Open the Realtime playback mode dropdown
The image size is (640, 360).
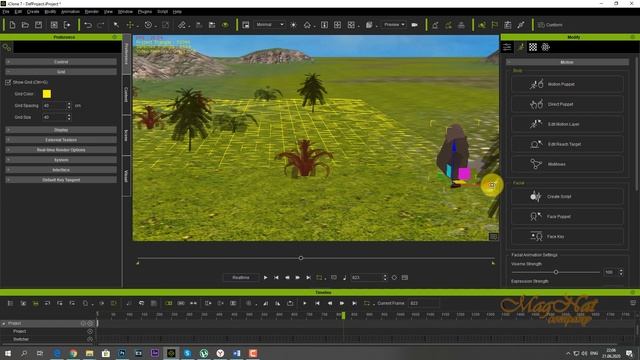coord(241,278)
